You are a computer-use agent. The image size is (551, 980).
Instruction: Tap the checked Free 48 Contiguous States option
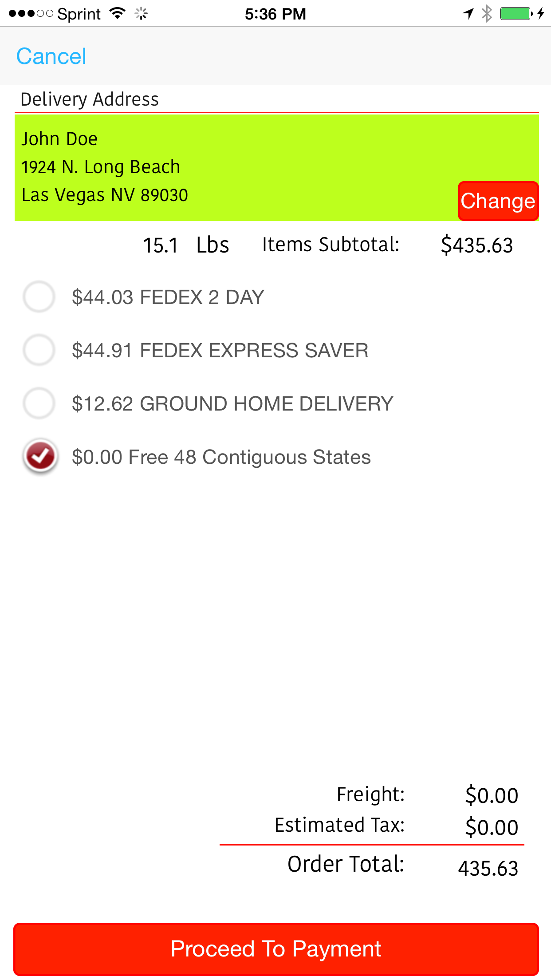pyautogui.click(x=40, y=456)
